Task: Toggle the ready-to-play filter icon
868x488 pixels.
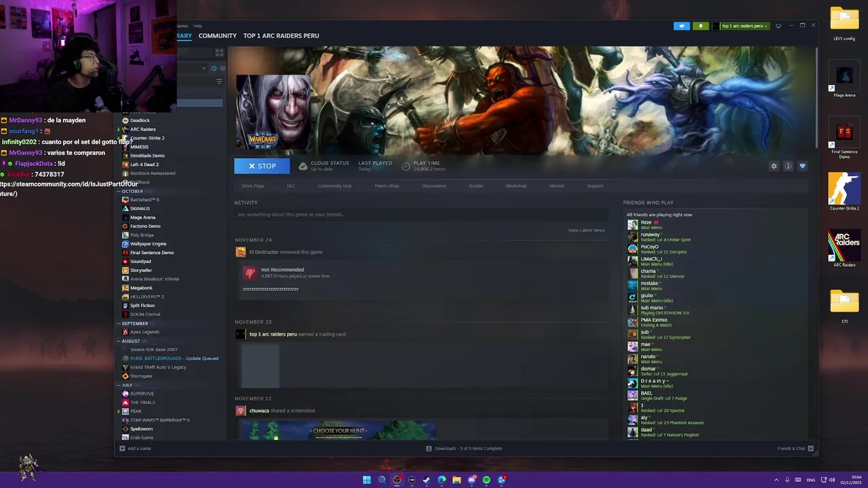Action: click(222, 68)
